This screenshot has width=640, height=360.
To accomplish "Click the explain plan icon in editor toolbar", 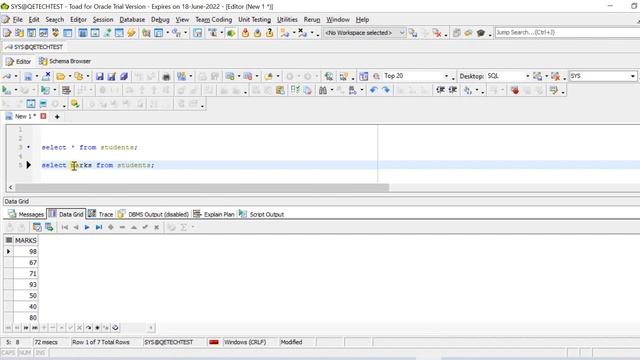I will click(x=66, y=90).
